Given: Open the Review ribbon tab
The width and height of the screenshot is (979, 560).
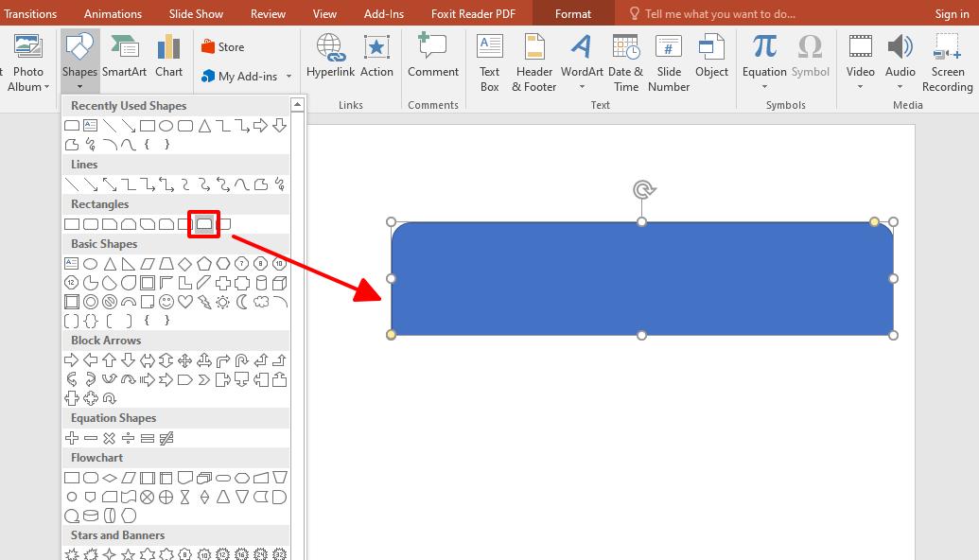Looking at the screenshot, I should point(268,13).
